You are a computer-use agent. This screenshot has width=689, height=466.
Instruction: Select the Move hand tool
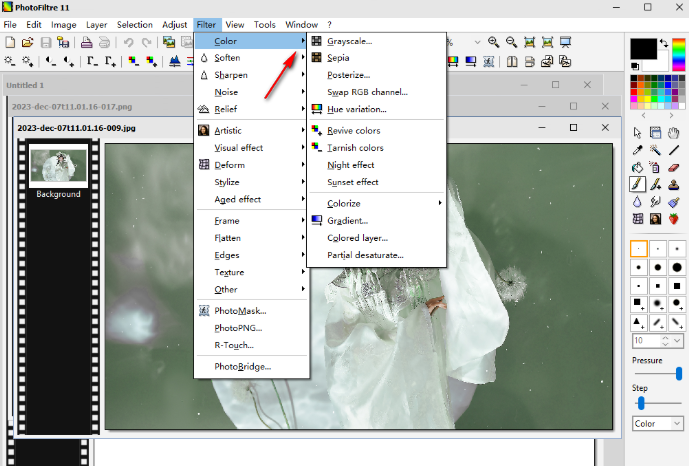click(x=674, y=133)
